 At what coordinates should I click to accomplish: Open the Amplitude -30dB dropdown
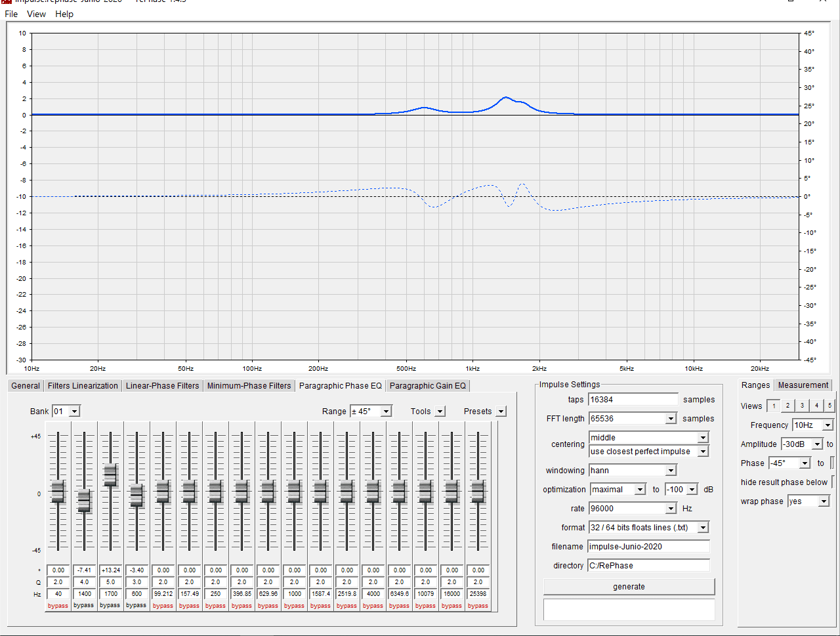[817, 444]
